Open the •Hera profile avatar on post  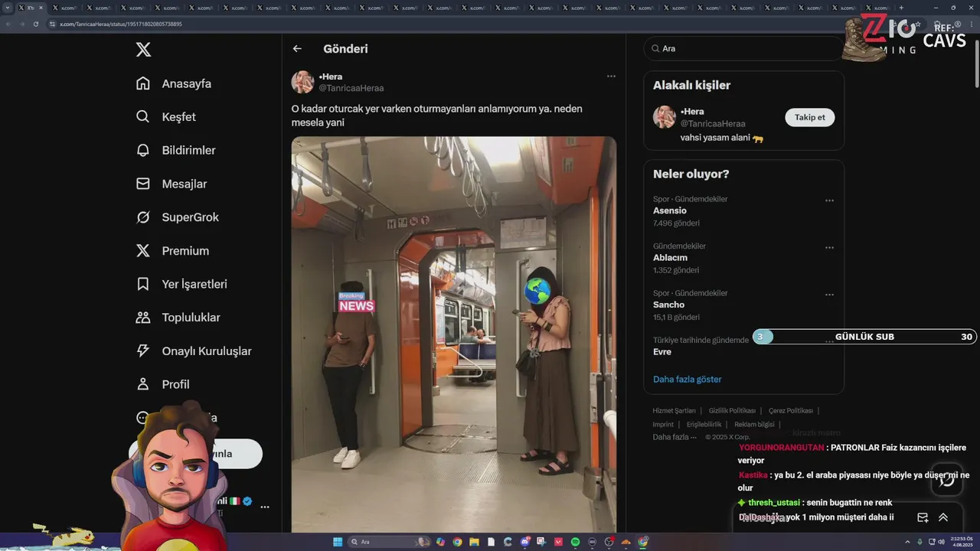(302, 82)
